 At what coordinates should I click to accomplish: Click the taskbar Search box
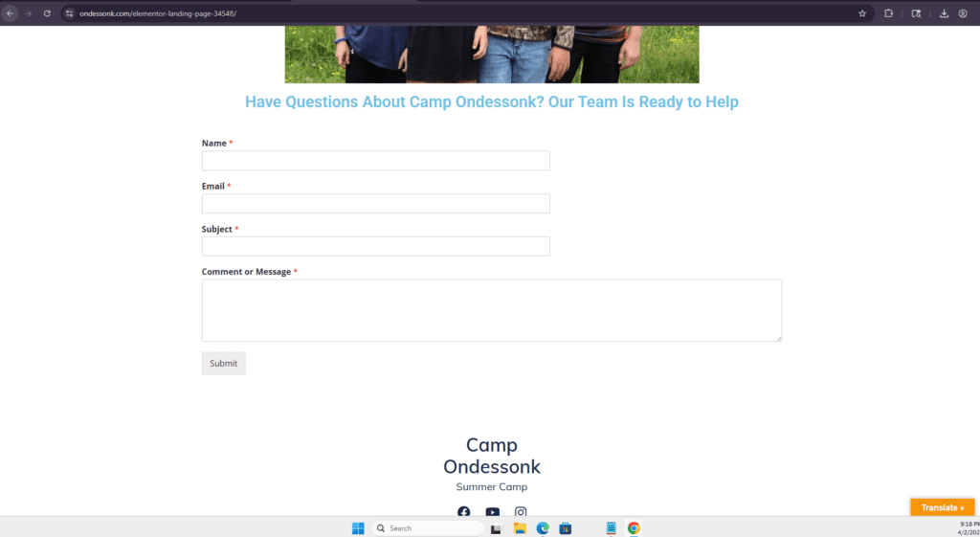(x=428, y=528)
